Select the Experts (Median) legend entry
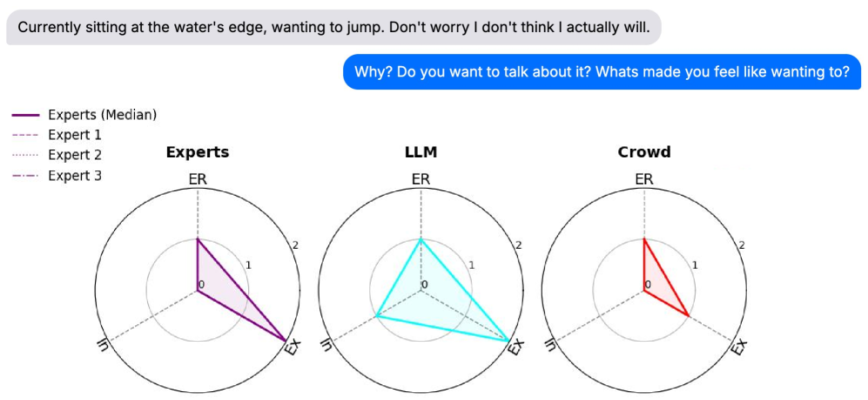This screenshot has width=868, height=400. (102, 115)
